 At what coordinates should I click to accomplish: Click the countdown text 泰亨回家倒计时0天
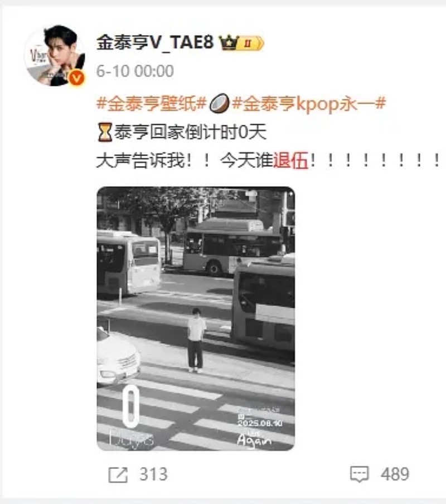pos(191,132)
